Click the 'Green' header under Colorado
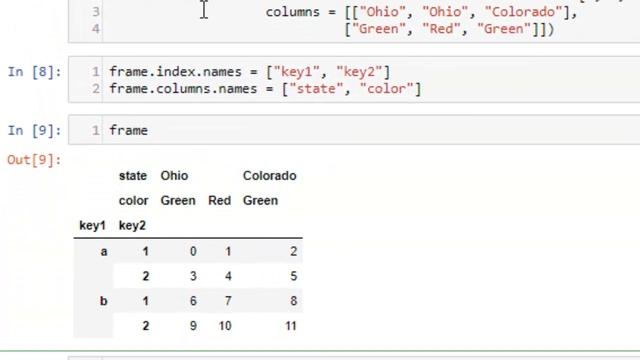Screen dimensions: 640x360 tap(260, 201)
